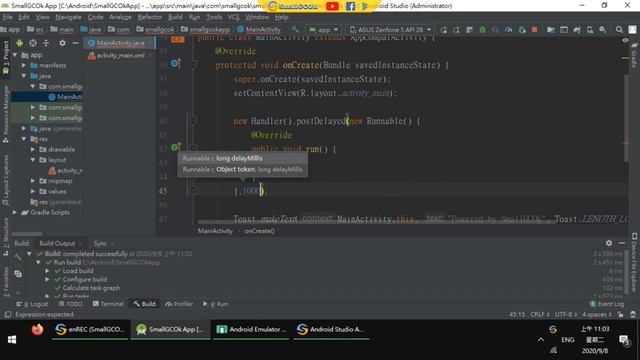Switch to the activity_main.xml editor tab

(120, 56)
